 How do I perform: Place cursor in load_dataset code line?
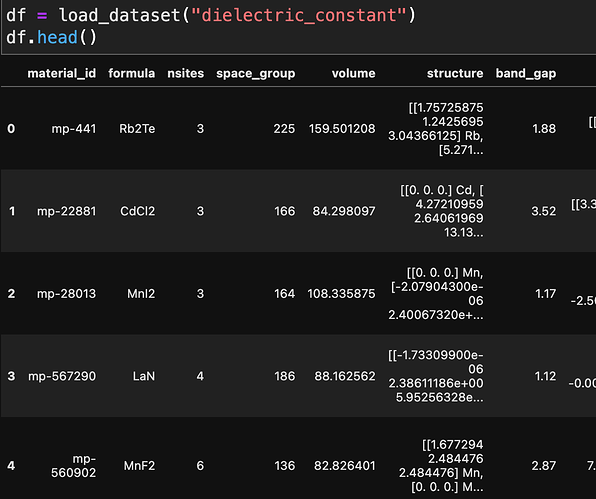point(211,16)
